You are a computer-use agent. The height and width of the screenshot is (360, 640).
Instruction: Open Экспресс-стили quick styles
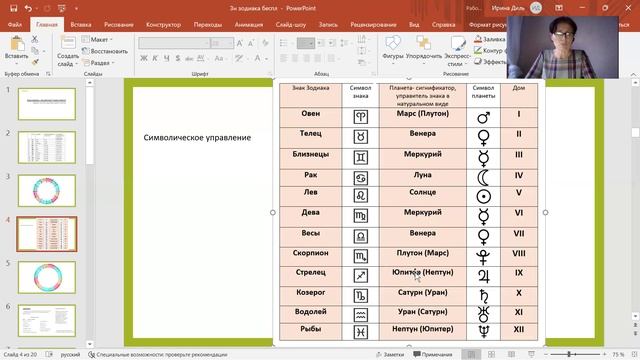coord(457,51)
